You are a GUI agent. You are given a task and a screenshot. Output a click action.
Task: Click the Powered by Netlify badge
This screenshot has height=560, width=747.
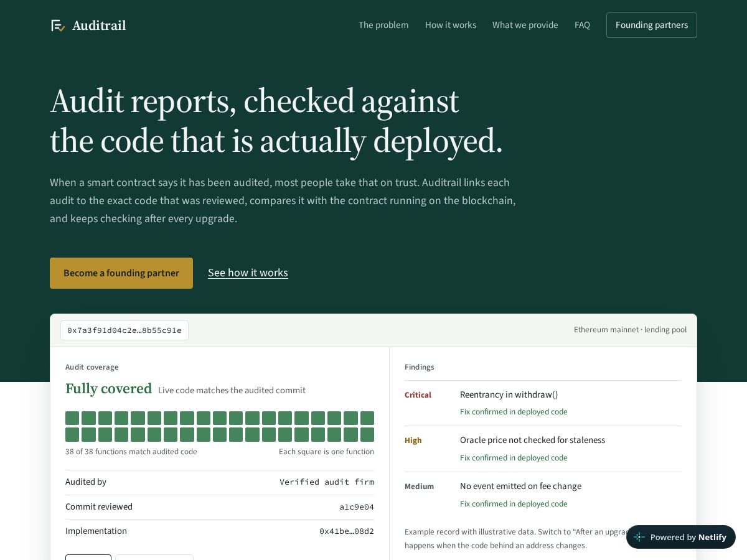pyautogui.click(x=681, y=537)
